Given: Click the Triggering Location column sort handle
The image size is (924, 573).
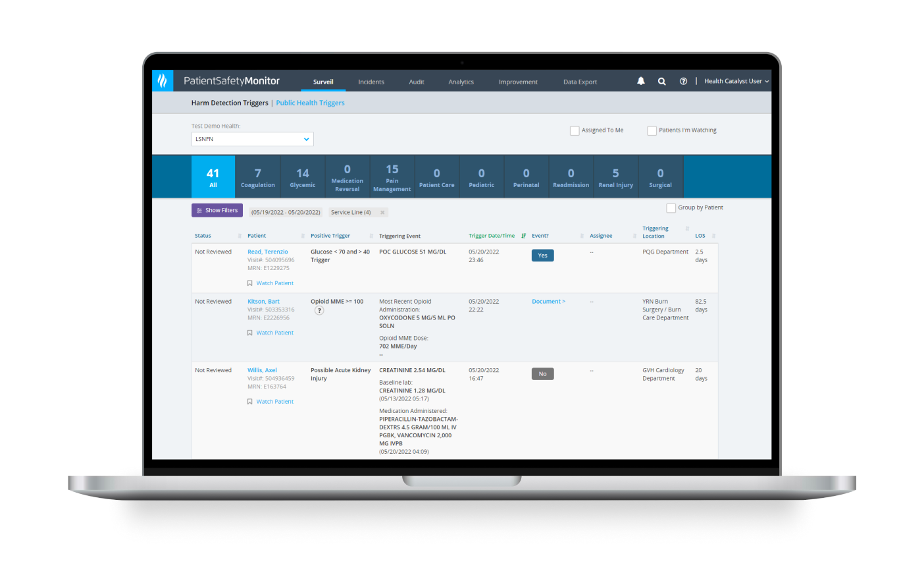Looking at the screenshot, I should coord(687,229).
